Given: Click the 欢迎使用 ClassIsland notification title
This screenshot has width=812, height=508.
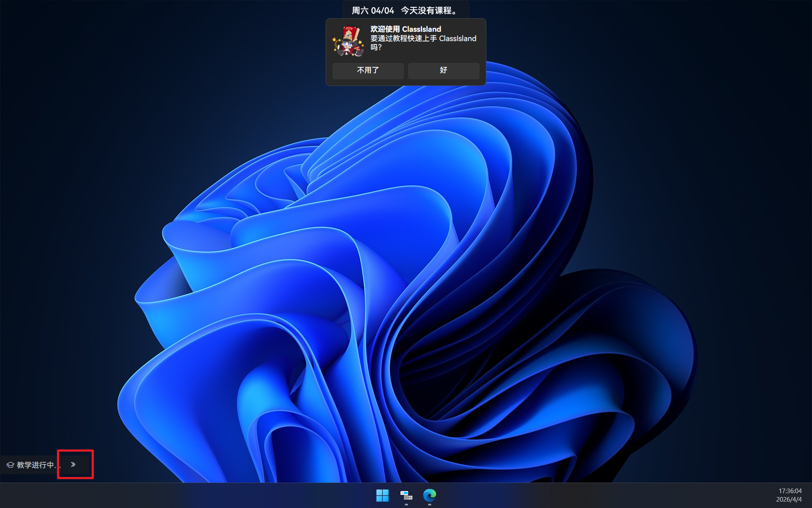Looking at the screenshot, I should [x=405, y=29].
